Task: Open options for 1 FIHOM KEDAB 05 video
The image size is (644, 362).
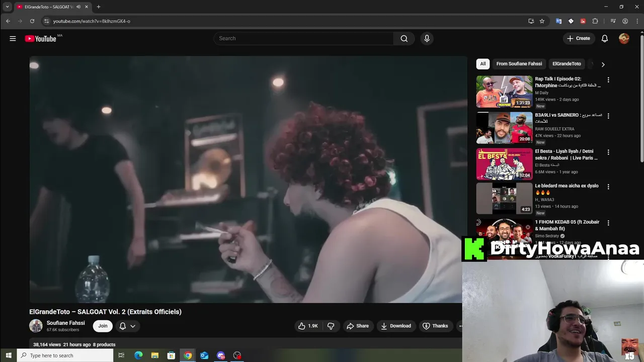Action: click(x=608, y=223)
